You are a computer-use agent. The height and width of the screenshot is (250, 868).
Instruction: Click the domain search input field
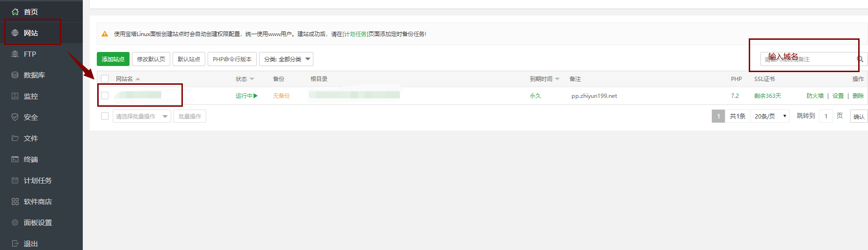[807, 59]
